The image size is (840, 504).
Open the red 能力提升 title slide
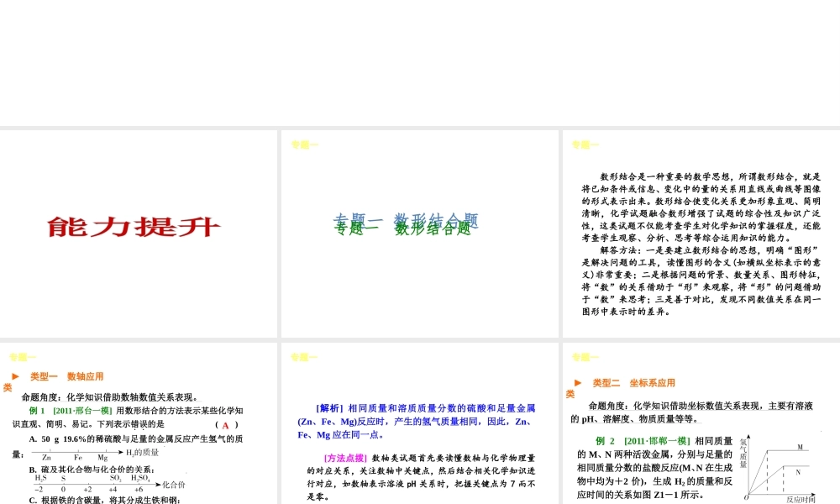(x=139, y=234)
